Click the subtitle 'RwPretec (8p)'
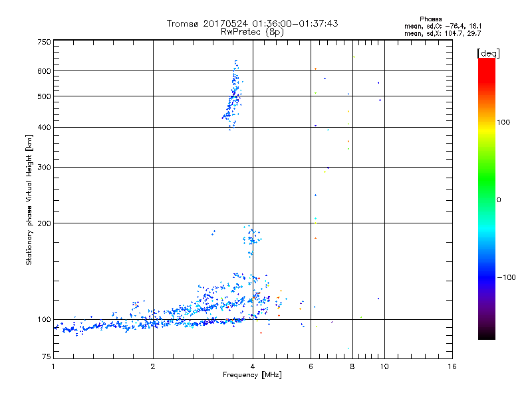532x399 pixels. [x=252, y=32]
